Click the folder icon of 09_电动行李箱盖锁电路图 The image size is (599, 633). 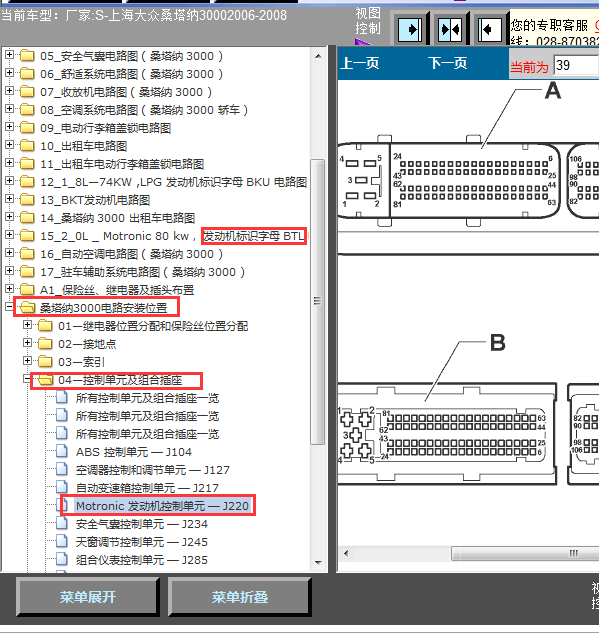click(27, 128)
